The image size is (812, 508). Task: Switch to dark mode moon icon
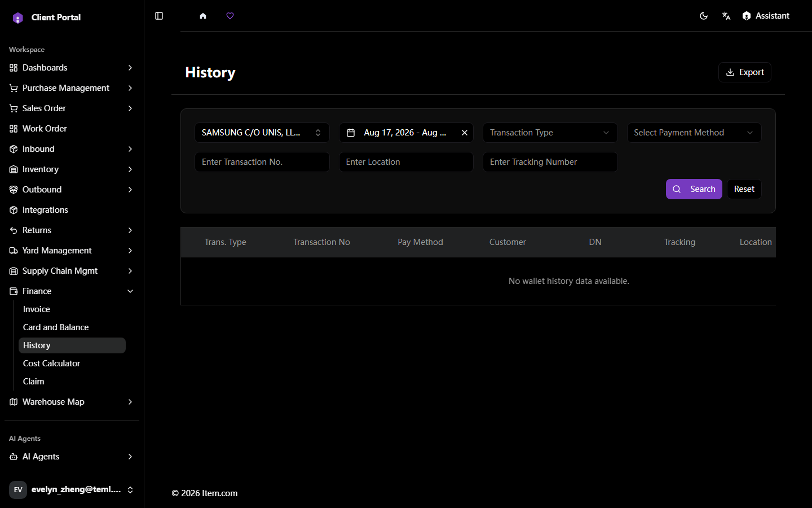click(x=704, y=16)
